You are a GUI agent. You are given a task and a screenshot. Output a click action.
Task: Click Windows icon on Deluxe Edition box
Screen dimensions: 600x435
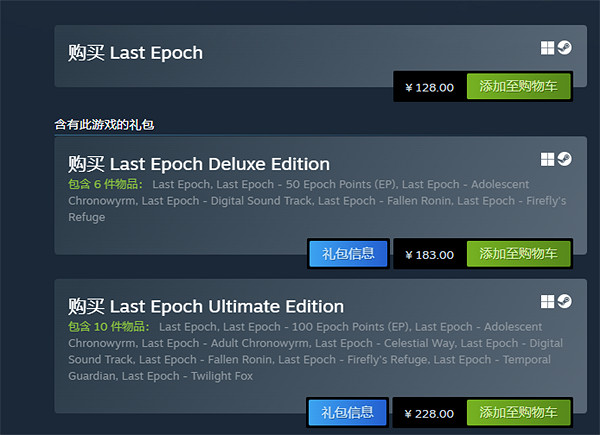tap(548, 159)
